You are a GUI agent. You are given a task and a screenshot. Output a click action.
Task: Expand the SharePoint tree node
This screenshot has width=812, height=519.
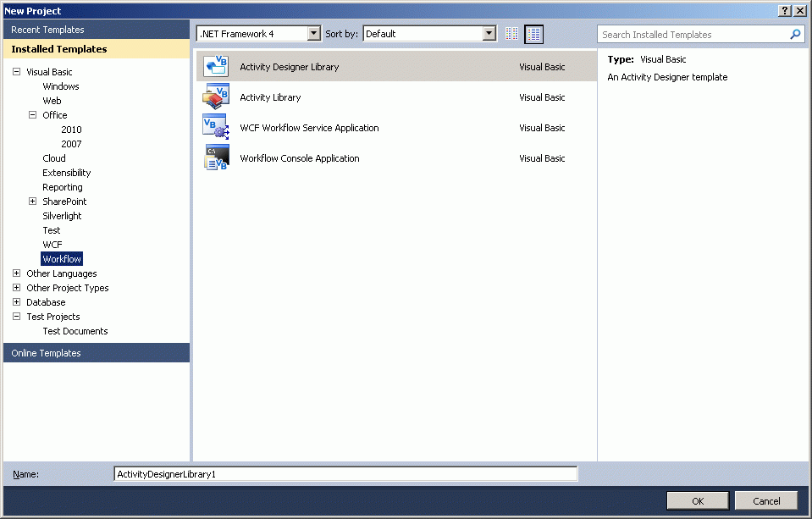33,201
